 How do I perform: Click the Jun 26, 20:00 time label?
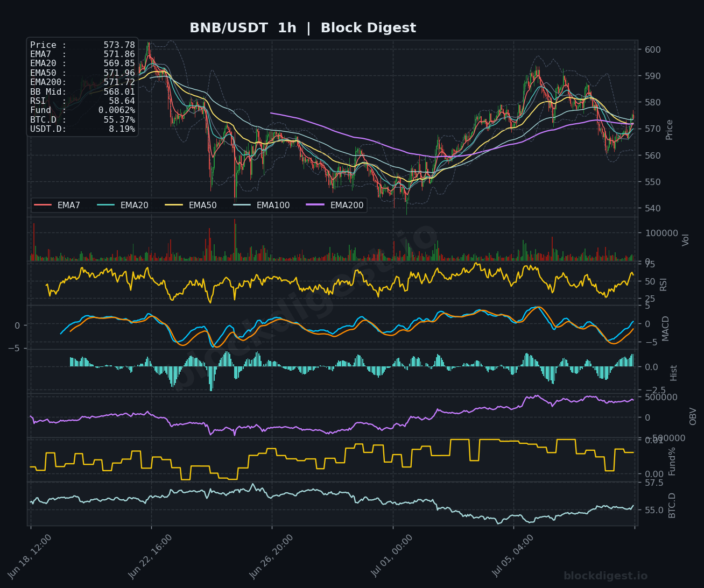[x=272, y=556]
